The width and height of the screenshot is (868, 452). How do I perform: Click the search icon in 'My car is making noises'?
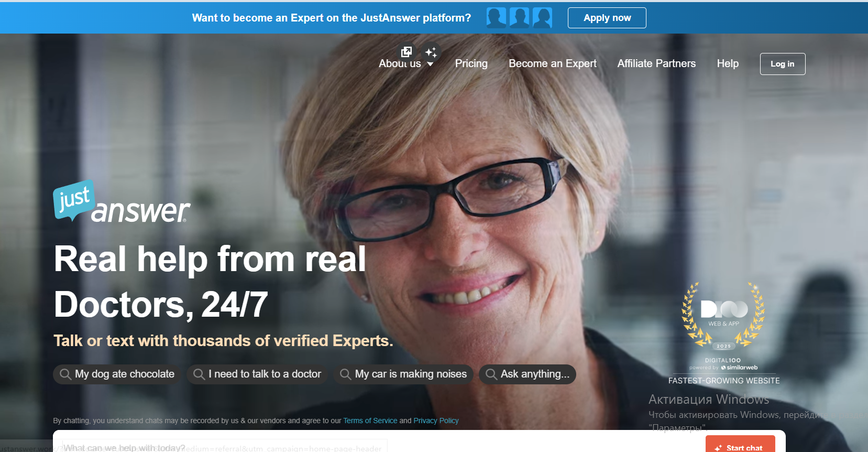click(x=345, y=374)
